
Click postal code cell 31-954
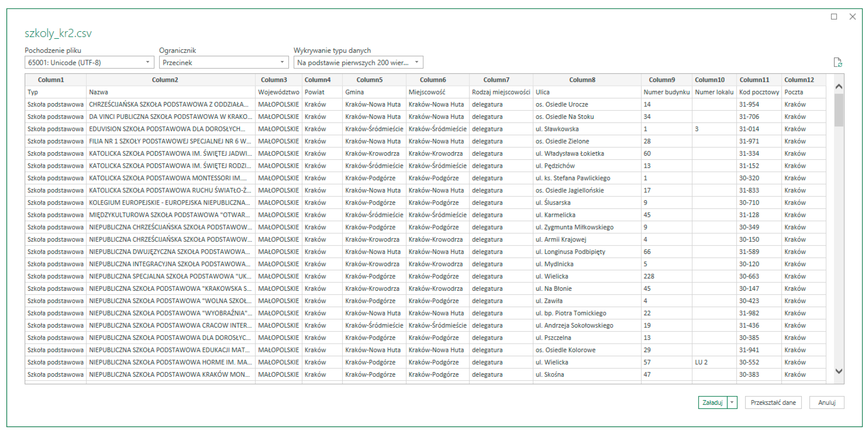coord(749,105)
